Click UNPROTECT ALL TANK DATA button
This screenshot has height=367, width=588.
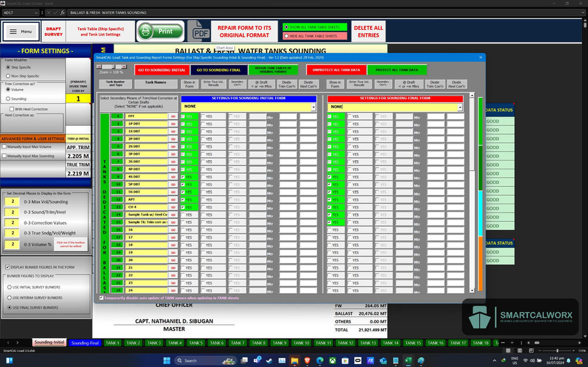(x=336, y=70)
